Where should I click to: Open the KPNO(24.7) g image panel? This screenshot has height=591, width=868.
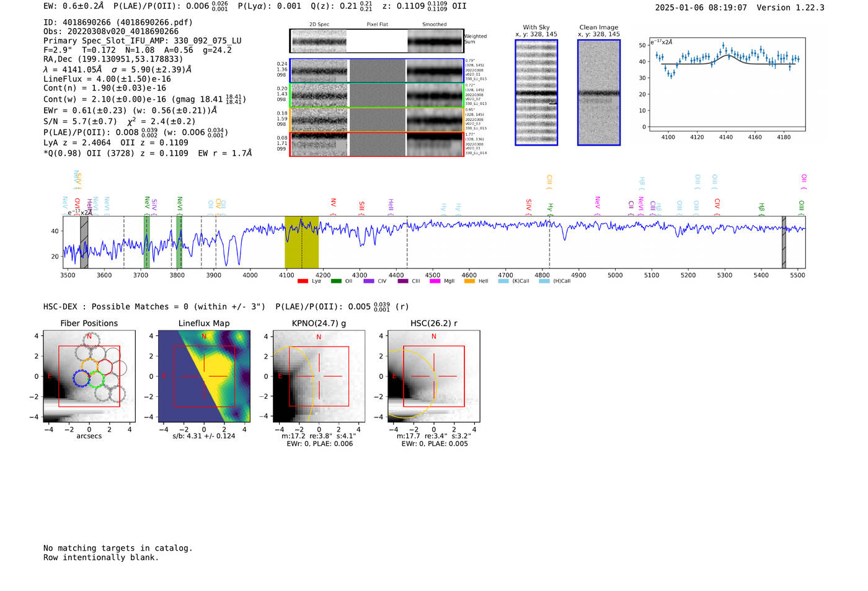pyautogui.click(x=319, y=376)
